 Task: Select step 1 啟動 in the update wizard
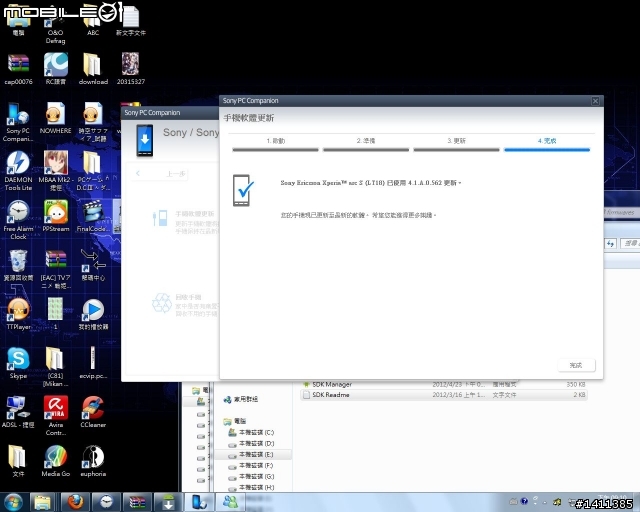coord(276,141)
